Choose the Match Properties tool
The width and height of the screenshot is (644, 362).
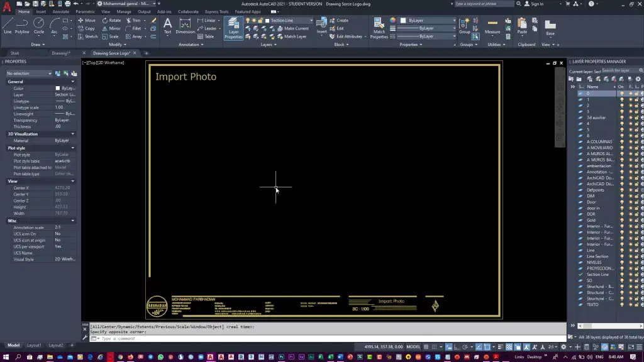(379, 26)
